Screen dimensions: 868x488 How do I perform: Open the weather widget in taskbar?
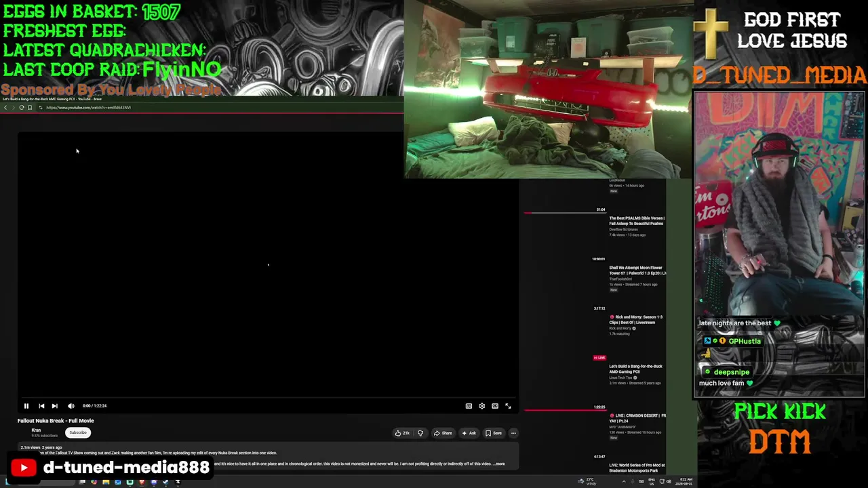click(x=587, y=481)
